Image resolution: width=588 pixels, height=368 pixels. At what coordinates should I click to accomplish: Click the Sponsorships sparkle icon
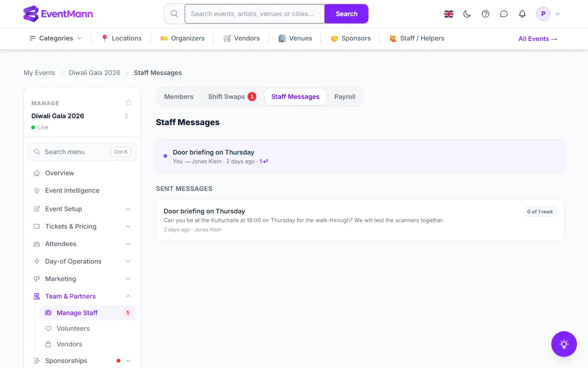[37, 361]
